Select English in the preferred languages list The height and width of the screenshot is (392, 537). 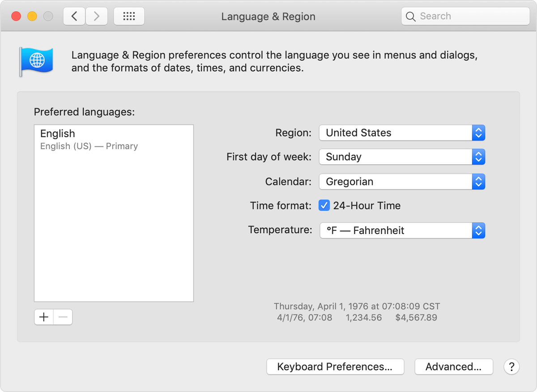(114, 140)
